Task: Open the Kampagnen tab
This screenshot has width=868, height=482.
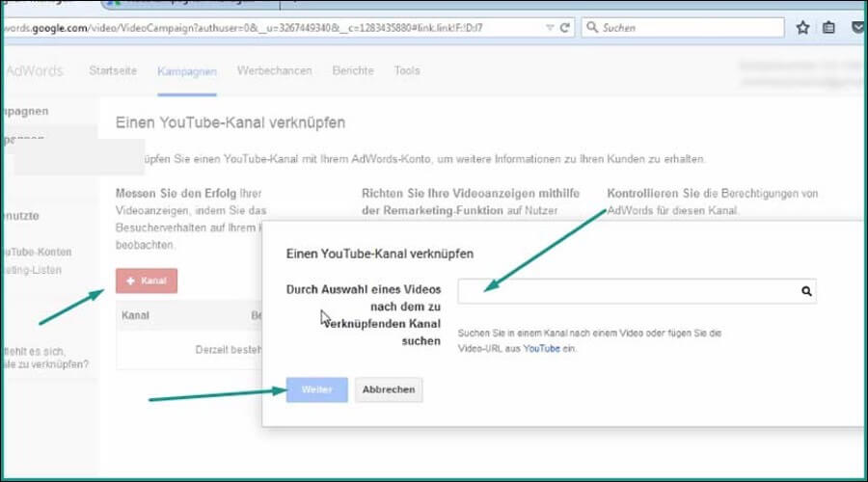Action: (x=187, y=71)
